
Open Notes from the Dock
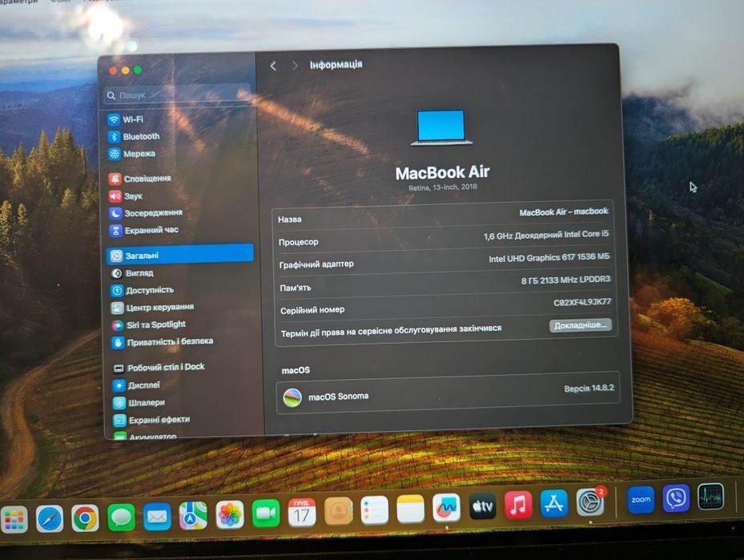[x=410, y=510]
